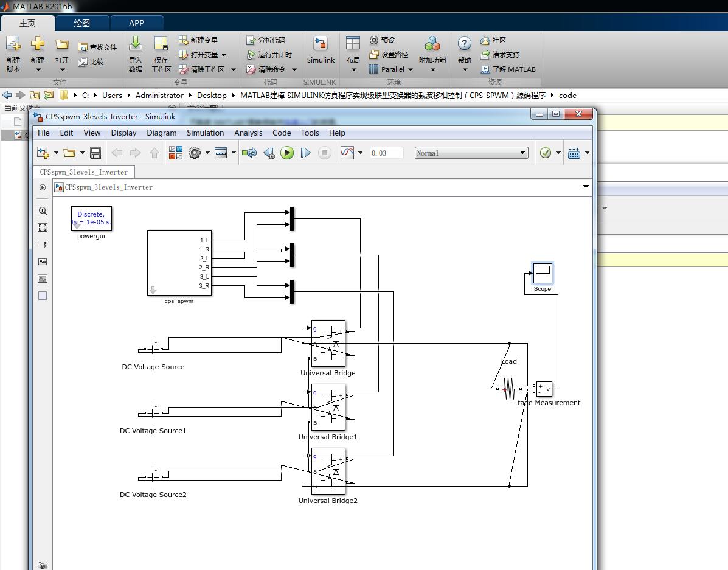
Task: Click the 运行并计时 button
Action: tap(269, 55)
